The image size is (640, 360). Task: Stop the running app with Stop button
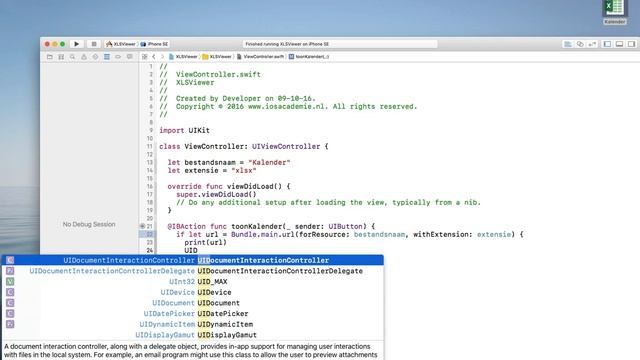tap(93, 44)
